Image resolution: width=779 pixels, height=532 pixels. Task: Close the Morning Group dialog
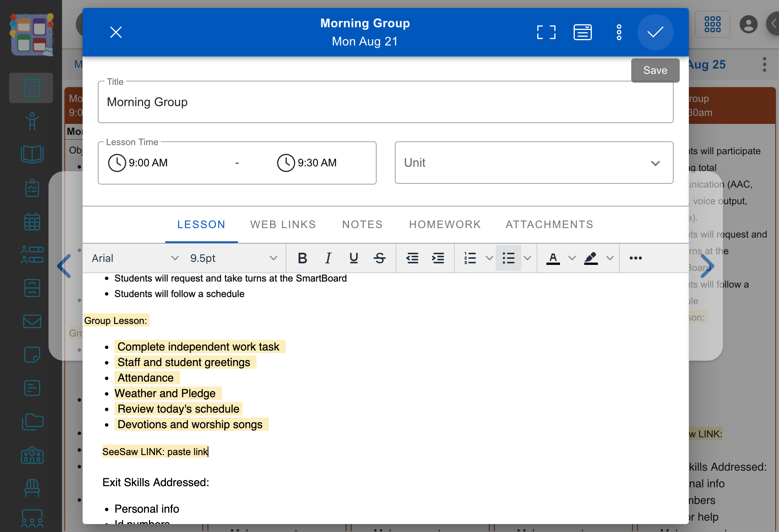pos(116,32)
